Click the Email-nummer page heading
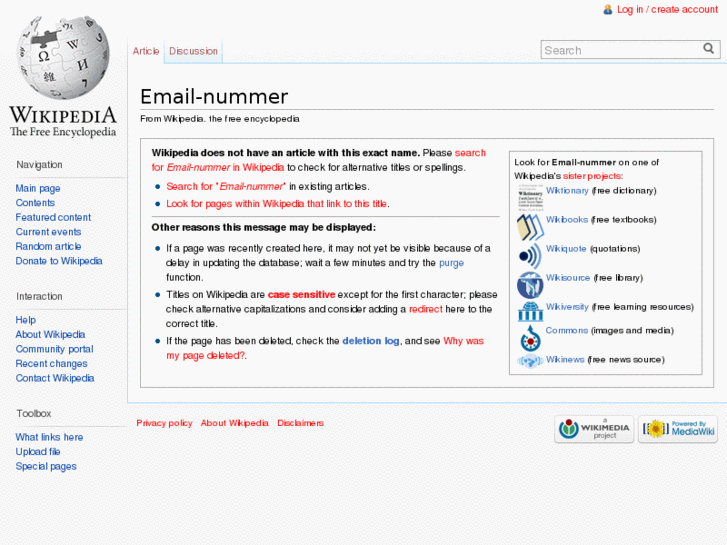 pyautogui.click(x=214, y=96)
